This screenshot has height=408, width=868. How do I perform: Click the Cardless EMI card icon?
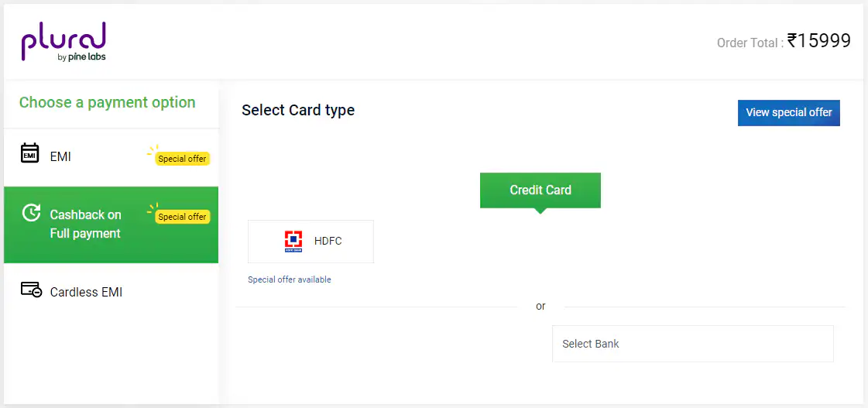coord(31,290)
